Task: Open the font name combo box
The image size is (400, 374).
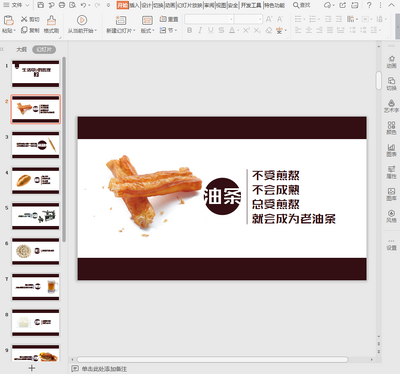Action: coord(209,19)
